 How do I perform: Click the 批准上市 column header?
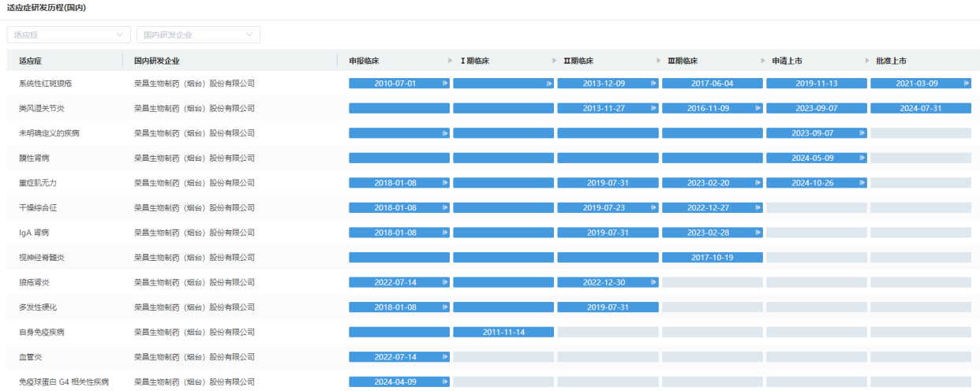pyautogui.click(x=891, y=61)
